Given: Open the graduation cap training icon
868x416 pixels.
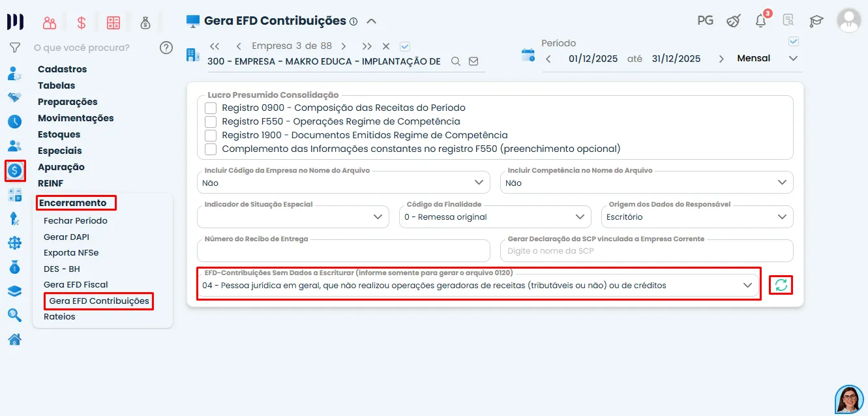Looking at the screenshot, I should point(816,20).
